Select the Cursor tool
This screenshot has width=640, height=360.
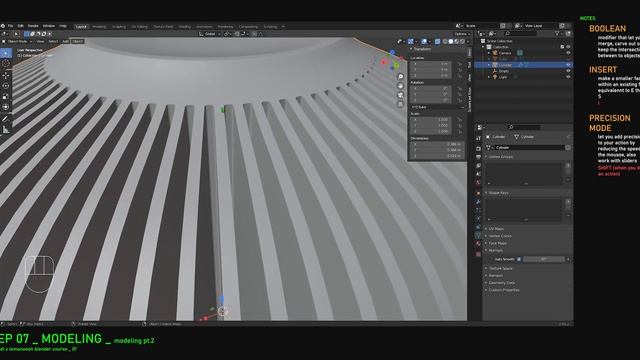(x=5, y=64)
